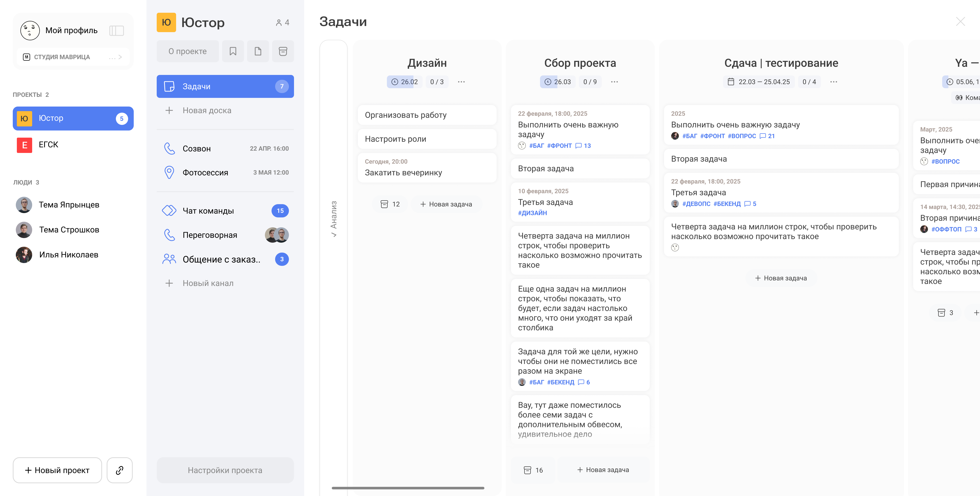Click the Новый проект button

tap(57, 470)
